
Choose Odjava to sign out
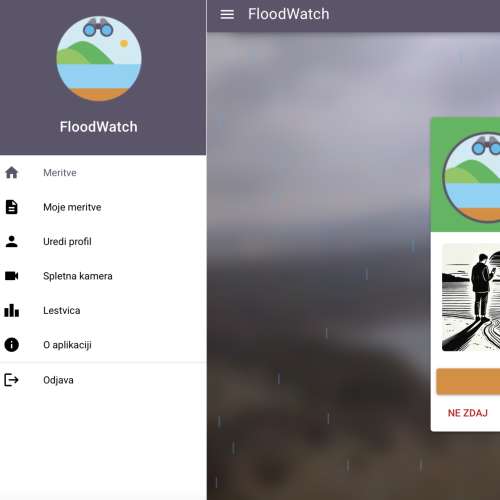tap(103, 380)
